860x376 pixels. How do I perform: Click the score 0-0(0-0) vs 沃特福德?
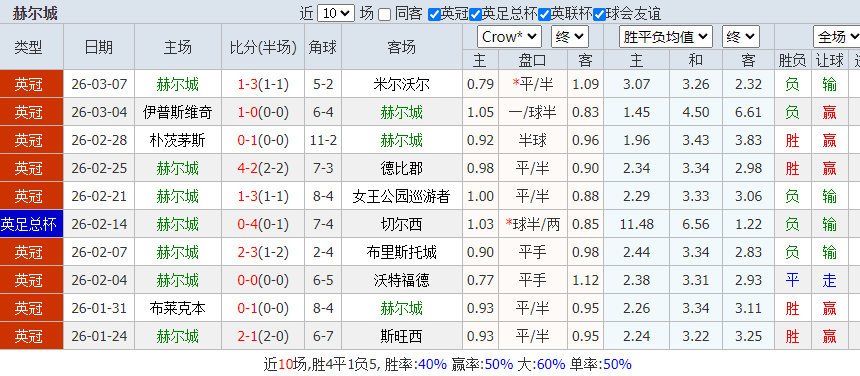click(x=263, y=280)
